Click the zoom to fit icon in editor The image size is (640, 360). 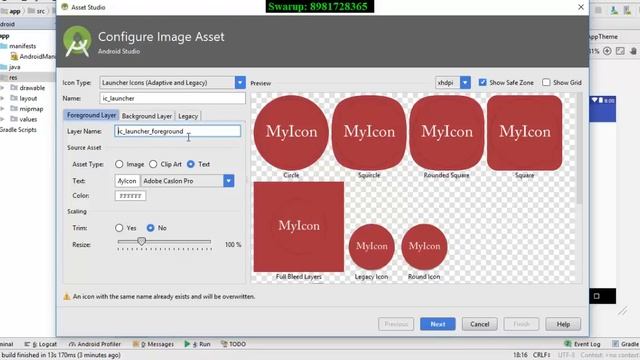pos(620,51)
